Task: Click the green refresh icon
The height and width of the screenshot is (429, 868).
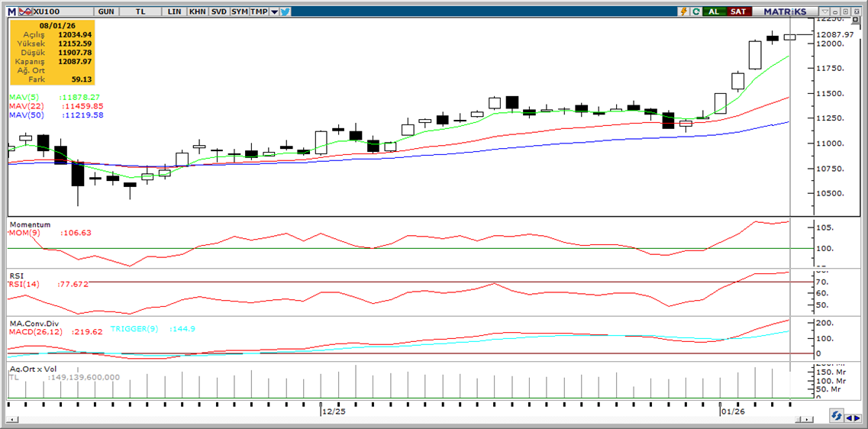Action: pos(696,12)
